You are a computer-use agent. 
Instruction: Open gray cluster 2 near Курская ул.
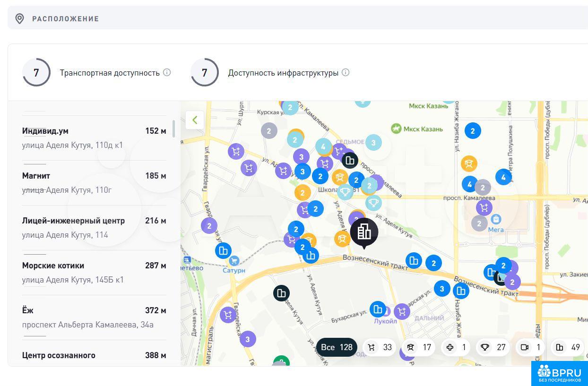click(269, 131)
